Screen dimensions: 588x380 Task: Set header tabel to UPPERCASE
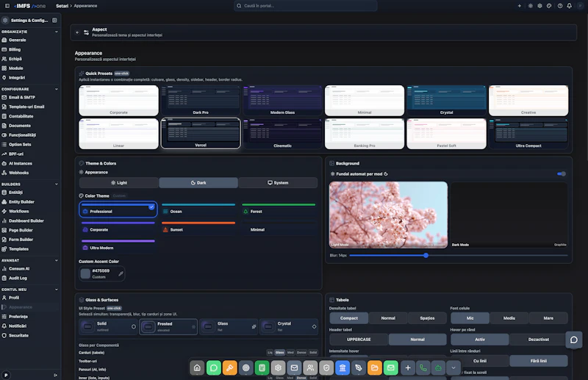click(x=359, y=340)
